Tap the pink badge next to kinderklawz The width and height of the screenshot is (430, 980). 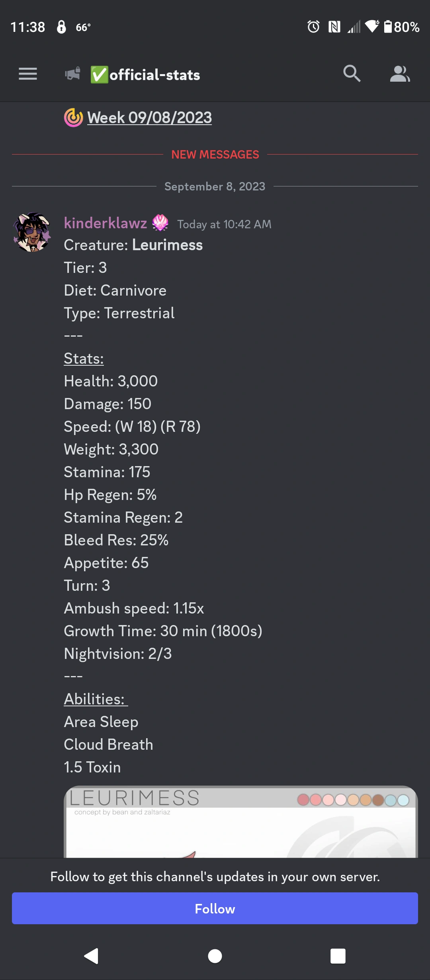click(161, 223)
